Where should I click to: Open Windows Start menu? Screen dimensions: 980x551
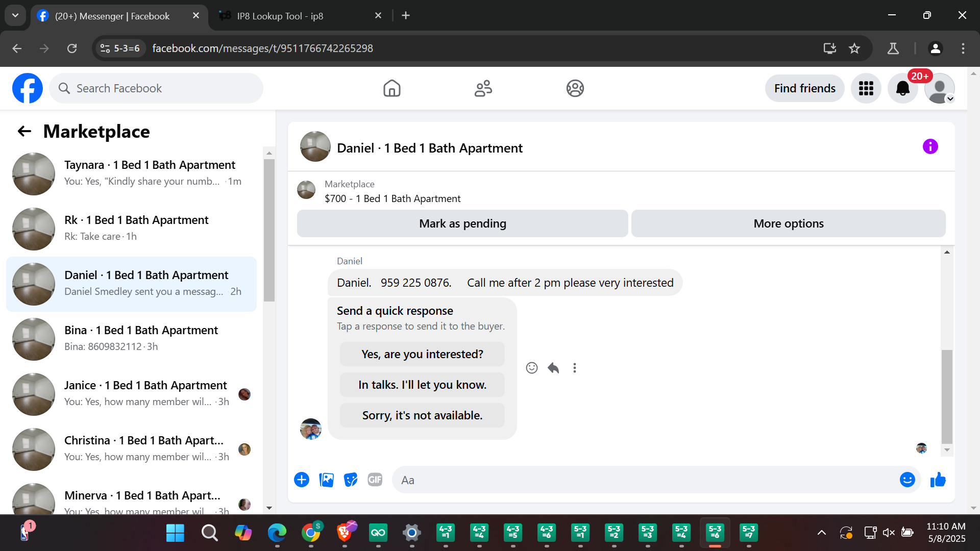click(x=175, y=533)
